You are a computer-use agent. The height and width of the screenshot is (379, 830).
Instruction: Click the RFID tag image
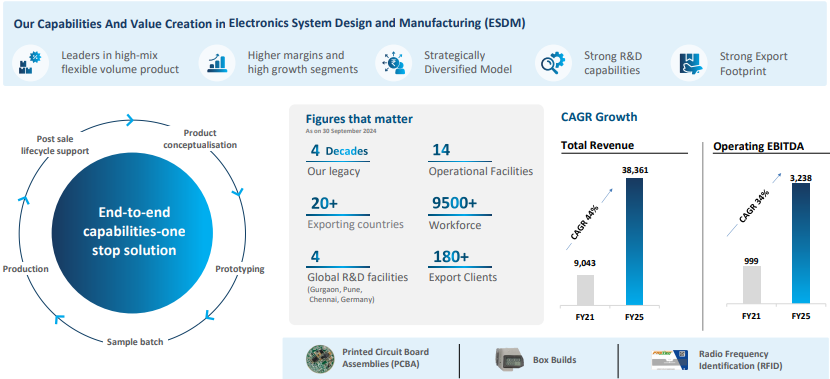tap(669, 359)
